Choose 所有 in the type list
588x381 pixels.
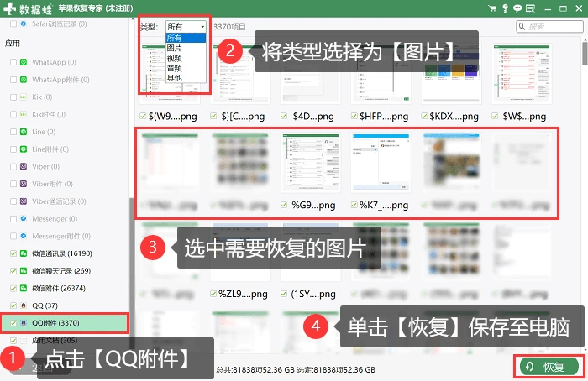186,38
